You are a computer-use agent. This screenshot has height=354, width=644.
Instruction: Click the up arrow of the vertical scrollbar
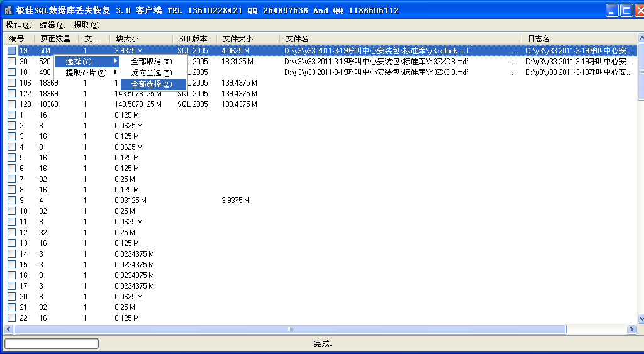pos(641,38)
